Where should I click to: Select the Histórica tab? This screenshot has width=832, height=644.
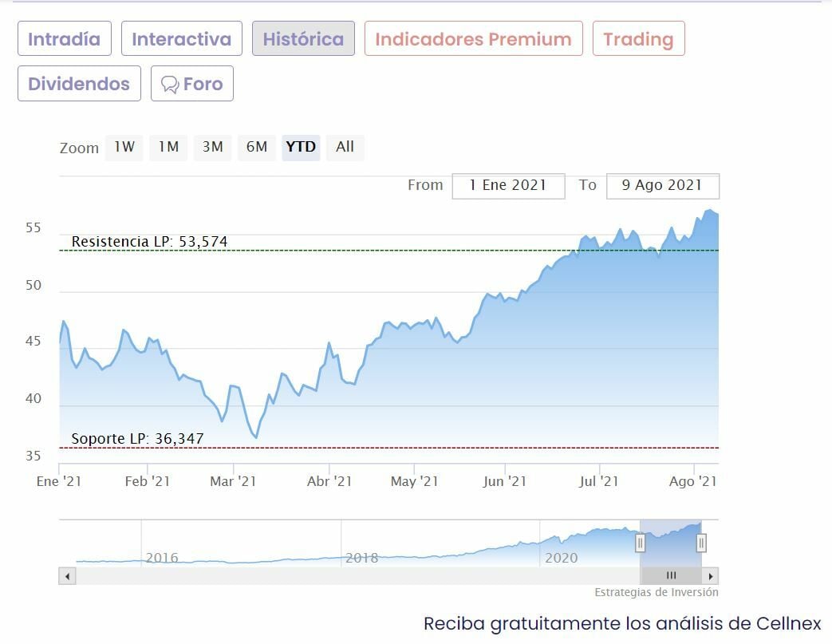[x=303, y=39]
